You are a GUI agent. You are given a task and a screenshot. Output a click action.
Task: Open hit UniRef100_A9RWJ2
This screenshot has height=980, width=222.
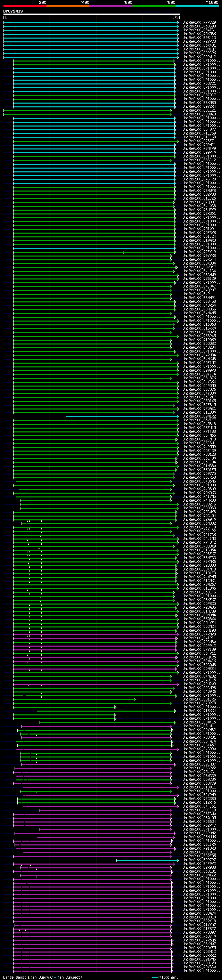(199, 57)
